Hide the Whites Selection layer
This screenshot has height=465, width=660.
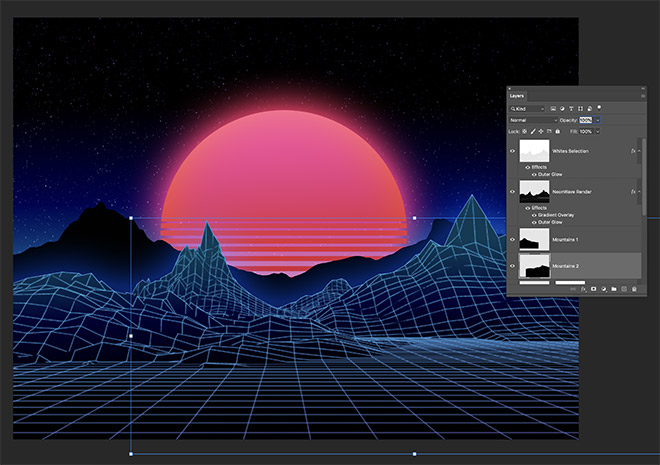point(513,151)
